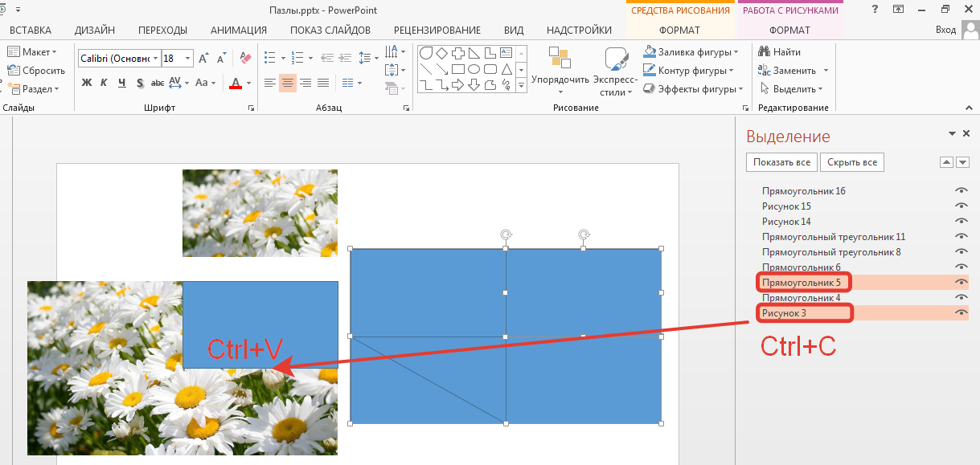Click Find (Найти) binoculars button

point(779,52)
